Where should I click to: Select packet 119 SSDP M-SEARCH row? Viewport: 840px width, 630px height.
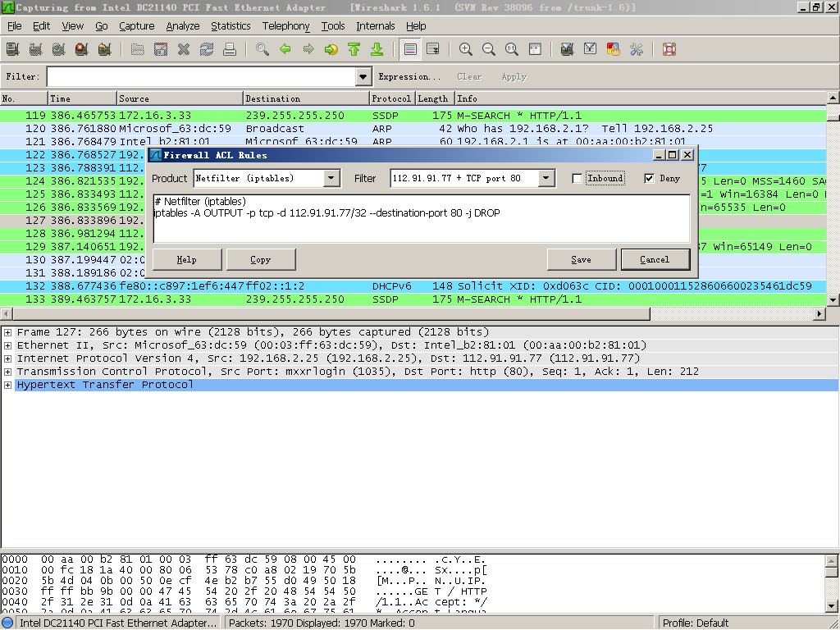coord(413,115)
